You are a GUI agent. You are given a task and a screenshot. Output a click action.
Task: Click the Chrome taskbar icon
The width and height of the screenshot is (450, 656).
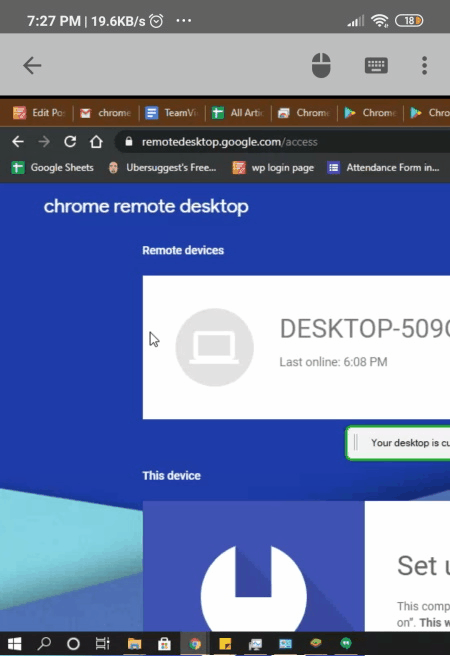tap(195, 643)
